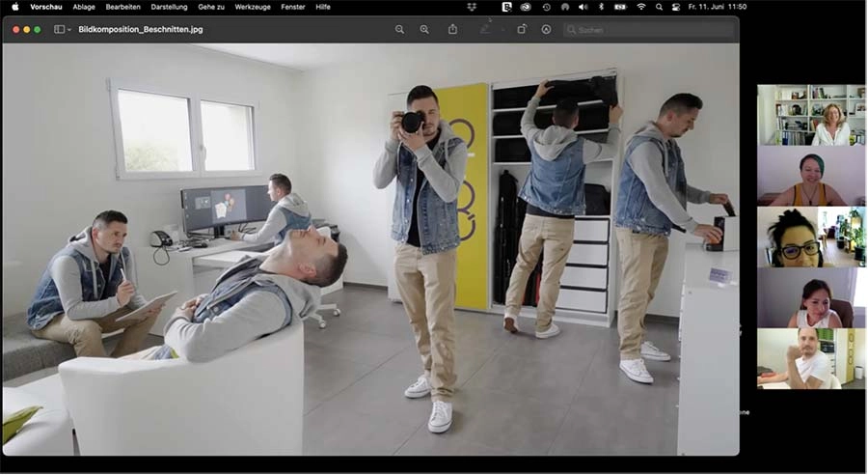Expand the highlight tool dropdown arrow

point(502,29)
